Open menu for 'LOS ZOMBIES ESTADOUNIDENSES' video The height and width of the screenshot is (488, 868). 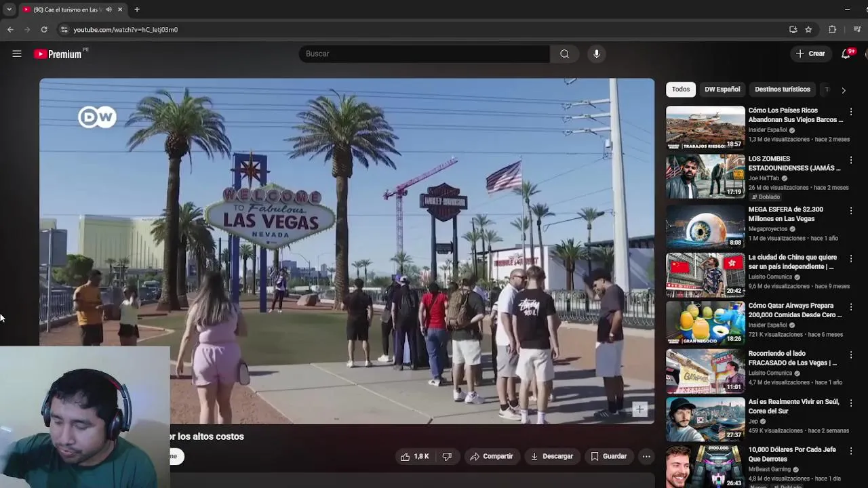click(x=851, y=160)
